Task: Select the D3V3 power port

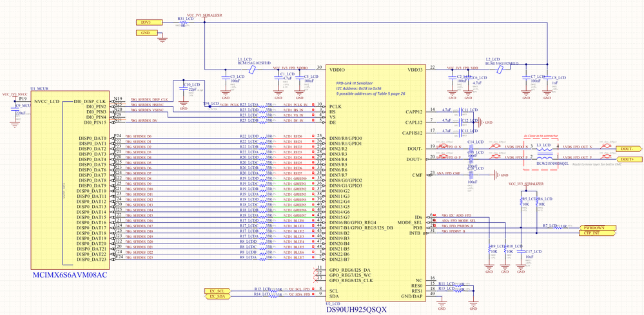Action: click(x=149, y=22)
